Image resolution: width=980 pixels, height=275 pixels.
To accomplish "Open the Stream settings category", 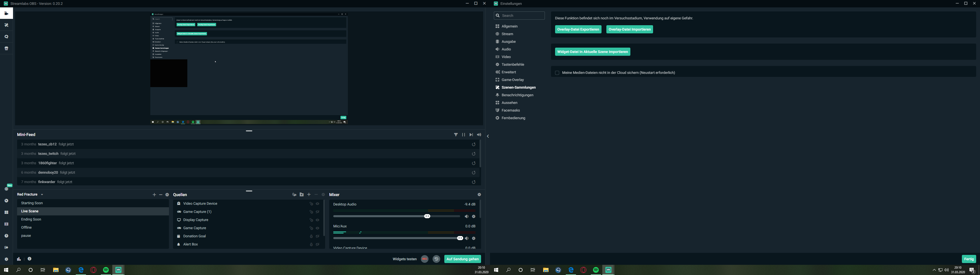I will pyautogui.click(x=507, y=34).
